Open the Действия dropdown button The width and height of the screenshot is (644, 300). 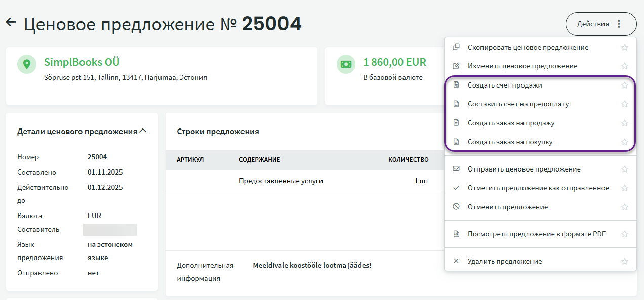pyautogui.click(x=593, y=24)
